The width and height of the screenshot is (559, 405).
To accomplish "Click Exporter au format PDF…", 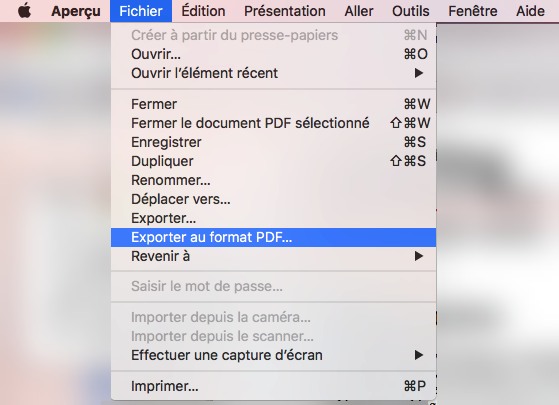I will (273, 237).
